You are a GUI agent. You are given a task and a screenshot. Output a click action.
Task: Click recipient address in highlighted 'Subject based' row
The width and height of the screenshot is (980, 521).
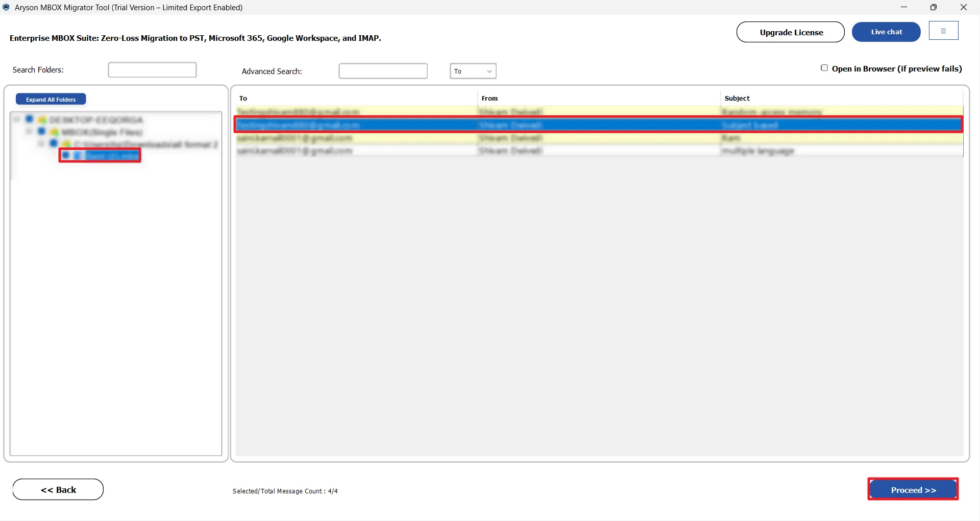tap(298, 125)
